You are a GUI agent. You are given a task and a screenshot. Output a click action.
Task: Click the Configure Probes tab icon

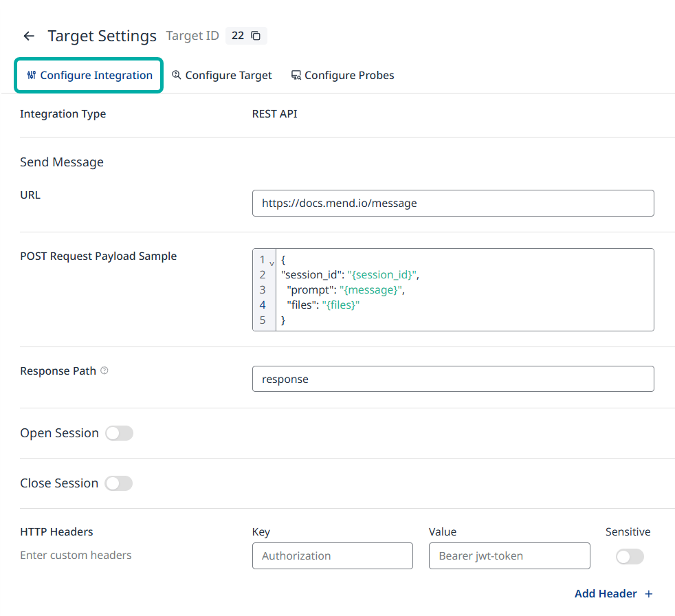click(x=296, y=76)
